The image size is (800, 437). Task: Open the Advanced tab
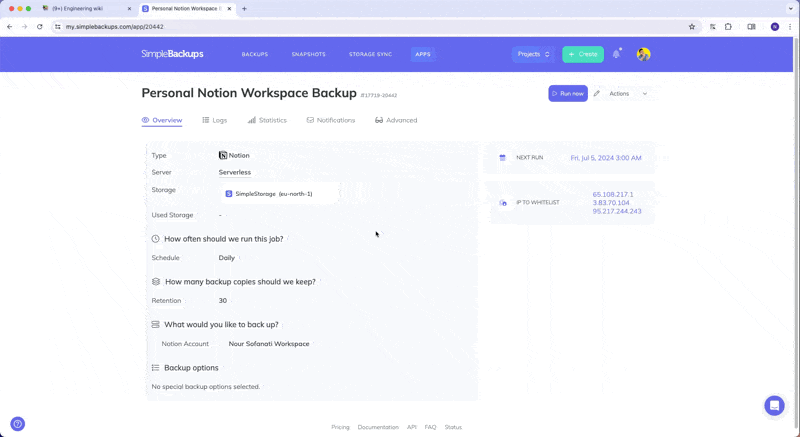coord(396,120)
